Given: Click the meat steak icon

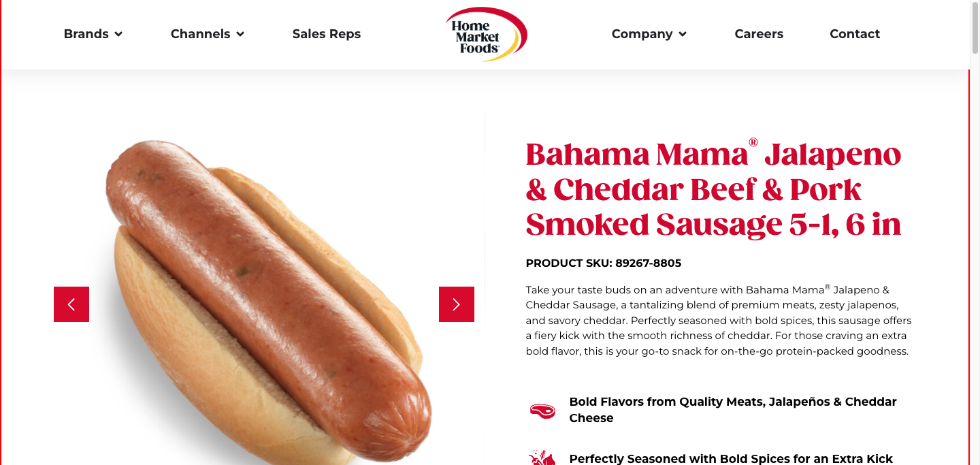Looking at the screenshot, I should pos(542,411).
